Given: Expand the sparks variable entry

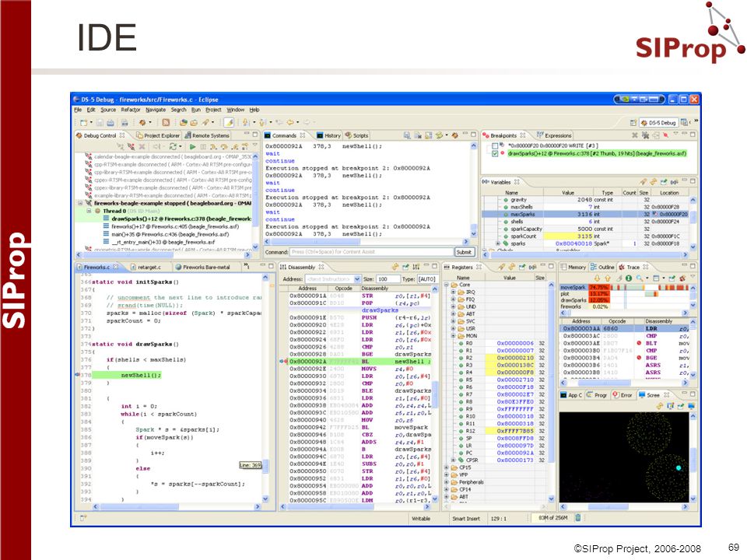Looking at the screenshot, I should [498, 243].
